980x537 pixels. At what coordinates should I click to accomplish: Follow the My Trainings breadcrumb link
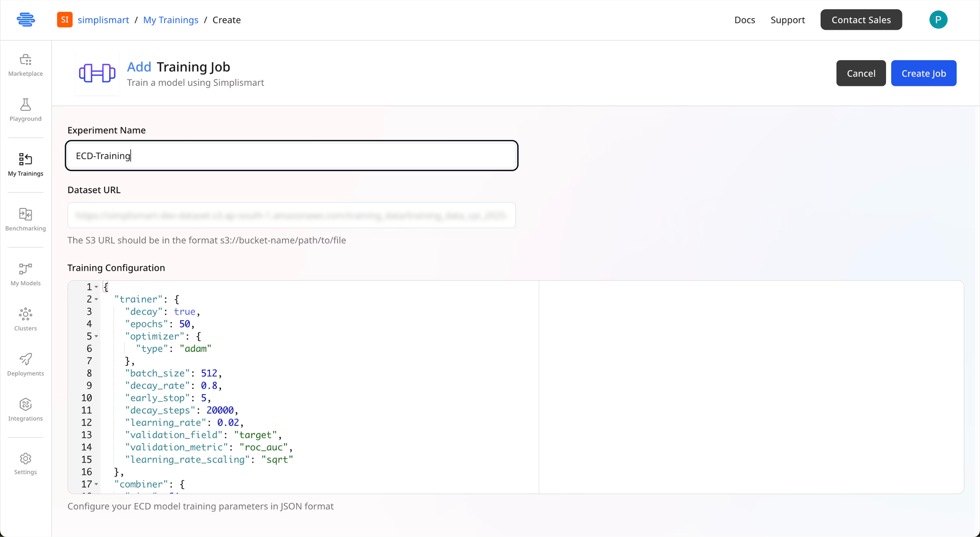point(170,20)
